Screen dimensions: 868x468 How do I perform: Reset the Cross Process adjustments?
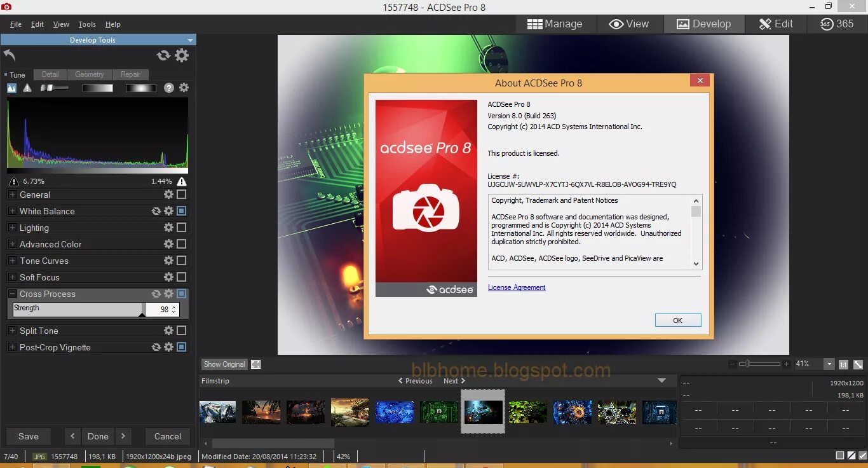click(x=156, y=294)
